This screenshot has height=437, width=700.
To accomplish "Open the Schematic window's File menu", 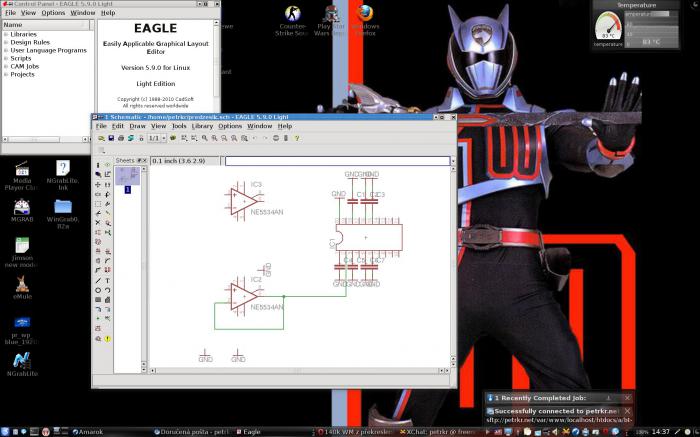I will (101, 126).
